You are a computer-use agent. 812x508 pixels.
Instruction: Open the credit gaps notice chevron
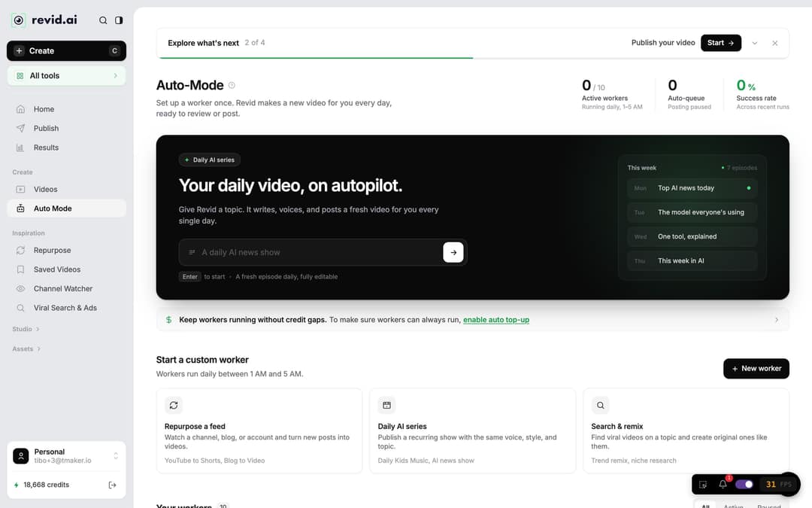[776, 320]
